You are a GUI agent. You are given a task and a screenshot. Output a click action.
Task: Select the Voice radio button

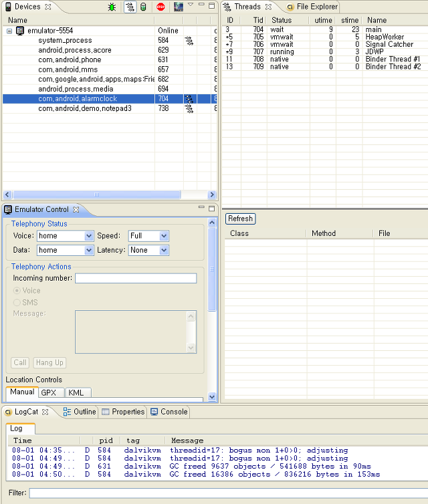pyautogui.click(x=17, y=291)
